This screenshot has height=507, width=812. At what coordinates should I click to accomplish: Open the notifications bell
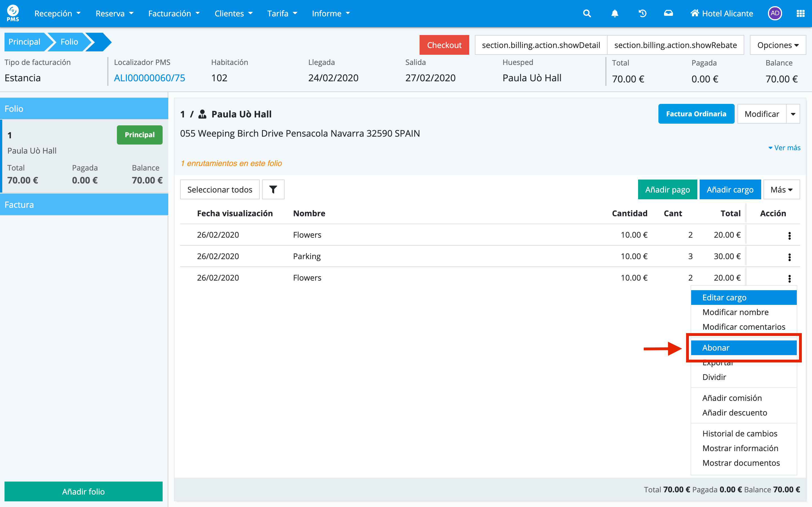coord(615,14)
